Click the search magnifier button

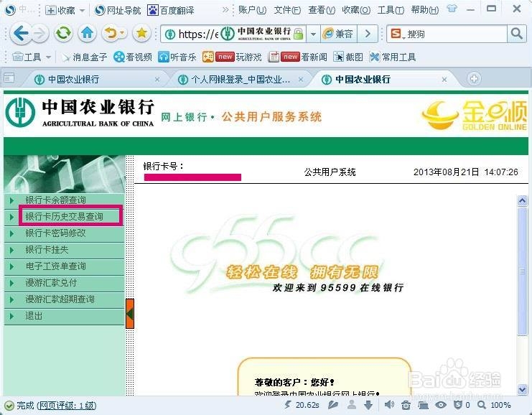click(x=516, y=34)
